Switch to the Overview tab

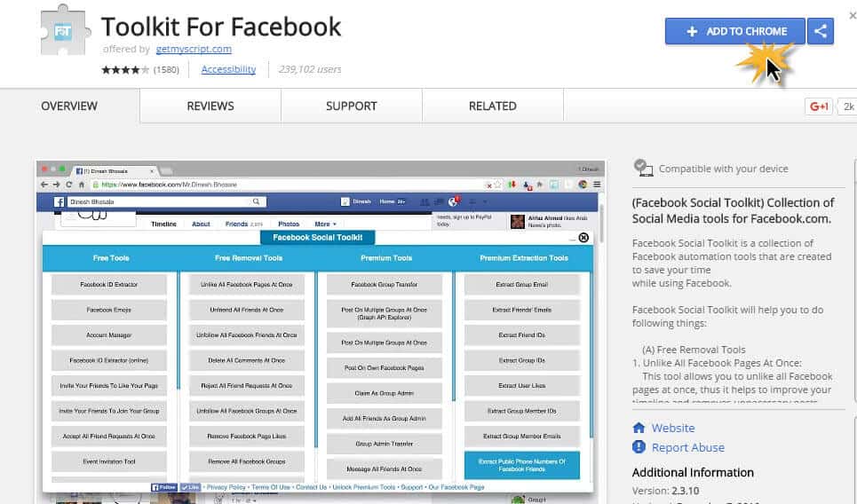pos(69,106)
